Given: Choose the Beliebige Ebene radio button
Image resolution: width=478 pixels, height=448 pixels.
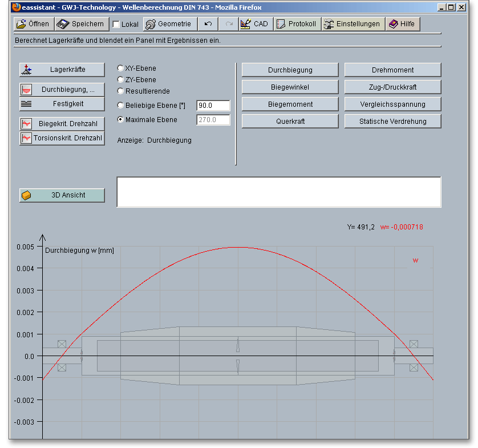Looking at the screenshot, I should point(120,105).
